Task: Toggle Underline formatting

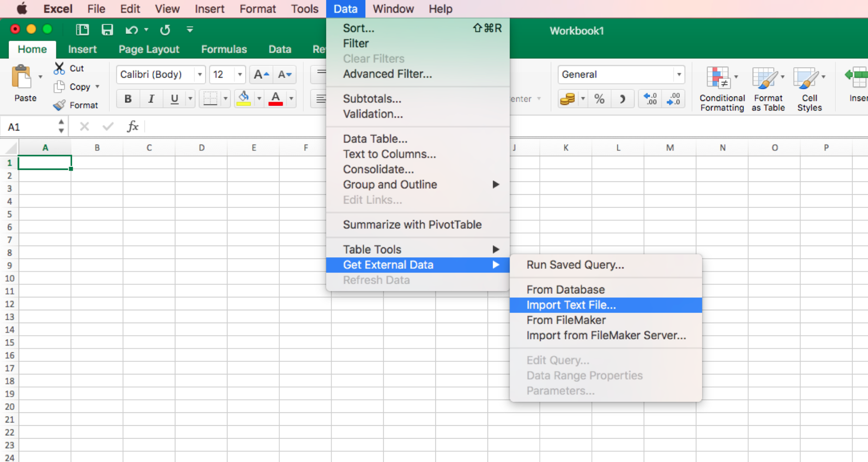Action: (x=174, y=99)
